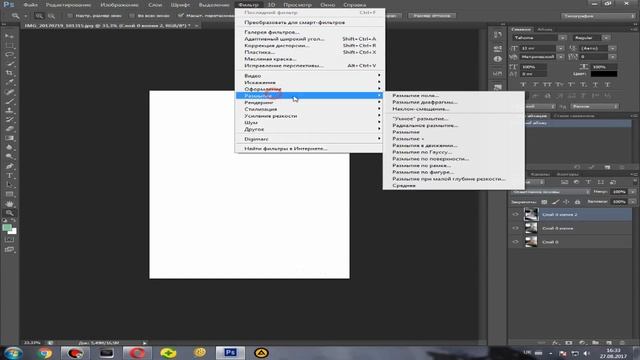The width and height of the screenshot is (640, 360).
Task: Toggle the 'Во всех окнах' checkbox
Action: [131, 16]
